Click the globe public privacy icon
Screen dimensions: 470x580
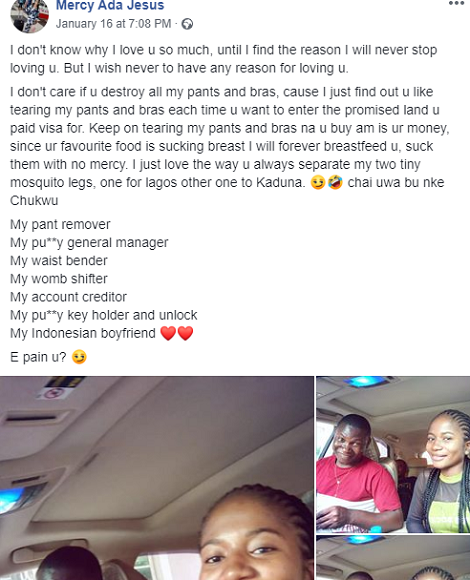pyautogui.click(x=187, y=24)
